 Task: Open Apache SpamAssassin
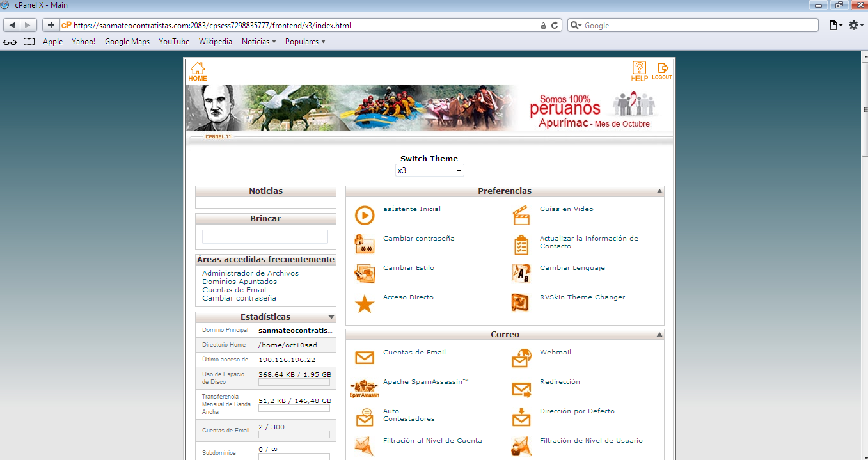coord(425,381)
